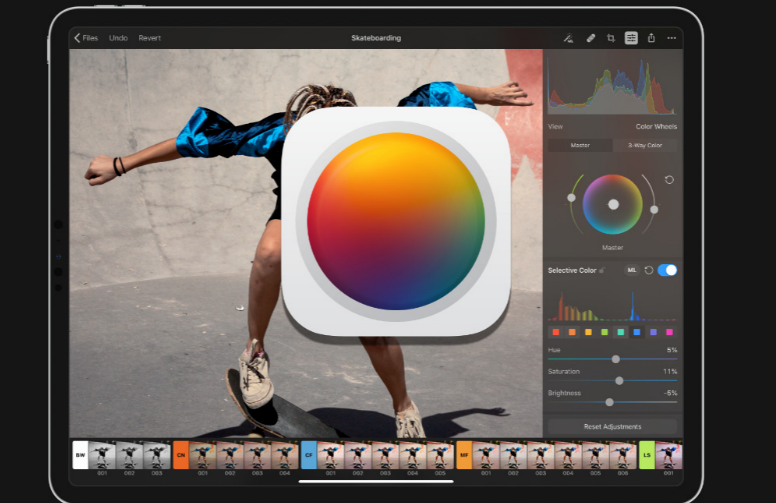Image resolution: width=776 pixels, height=503 pixels.
Task: Apply BW preset 003 thumbnail
Action: [x=157, y=455]
